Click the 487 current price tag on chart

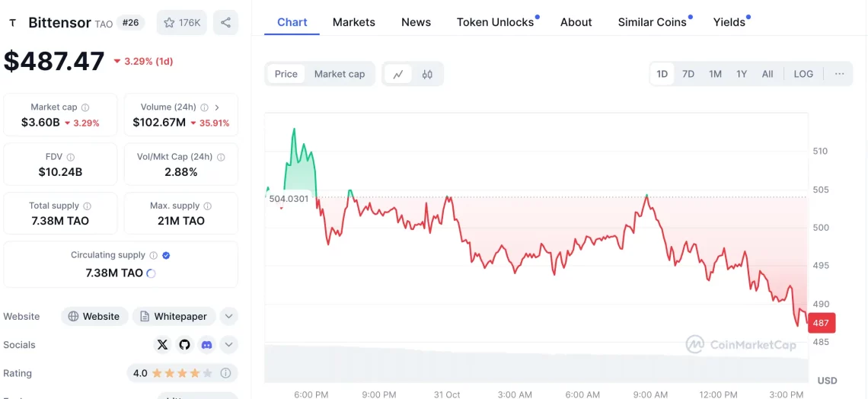pyautogui.click(x=822, y=323)
